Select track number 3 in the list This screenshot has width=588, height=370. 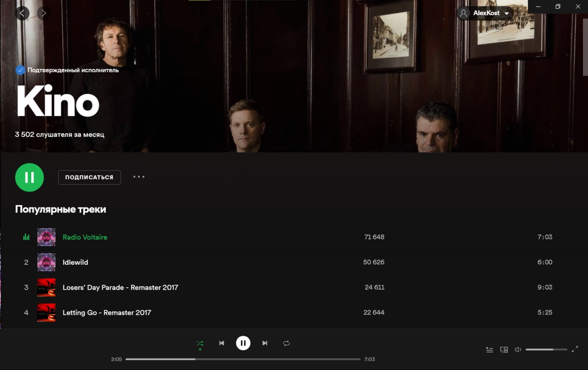(26, 287)
